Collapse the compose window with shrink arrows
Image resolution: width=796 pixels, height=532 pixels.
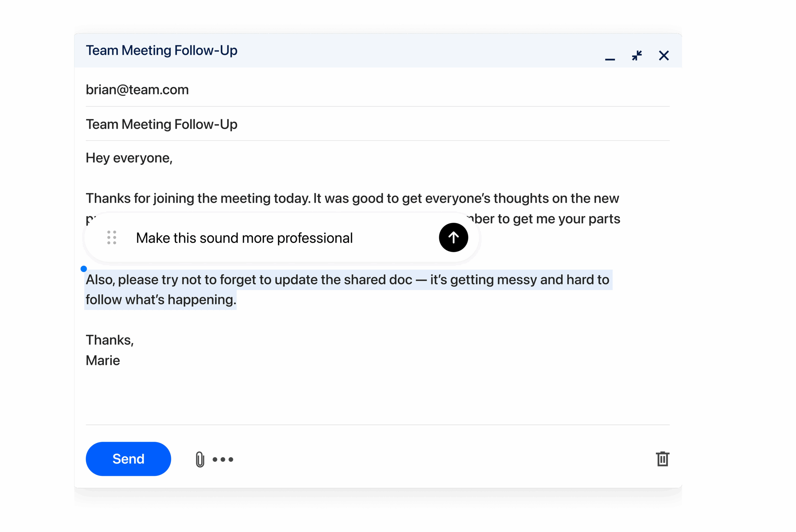[x=637, y=55]
